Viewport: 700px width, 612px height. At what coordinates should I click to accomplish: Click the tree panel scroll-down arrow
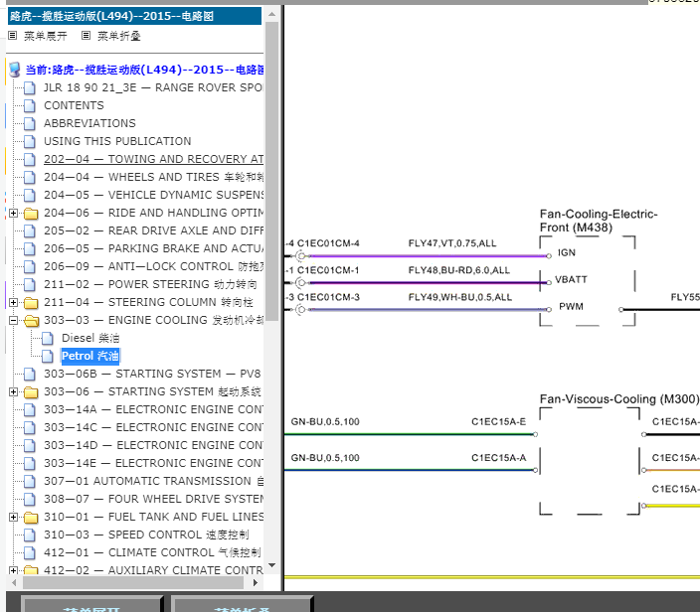tap(271, 565)
